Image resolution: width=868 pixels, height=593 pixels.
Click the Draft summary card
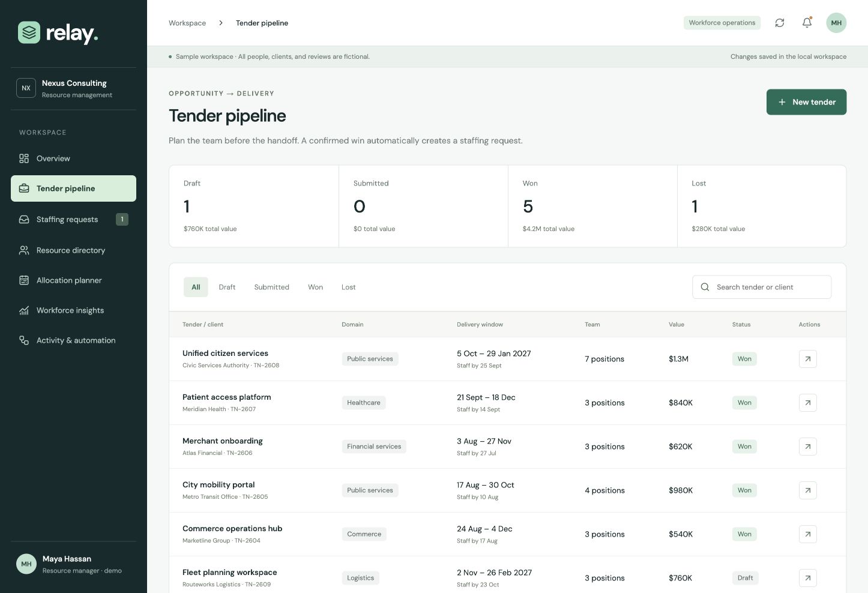[x=254, y=206]
